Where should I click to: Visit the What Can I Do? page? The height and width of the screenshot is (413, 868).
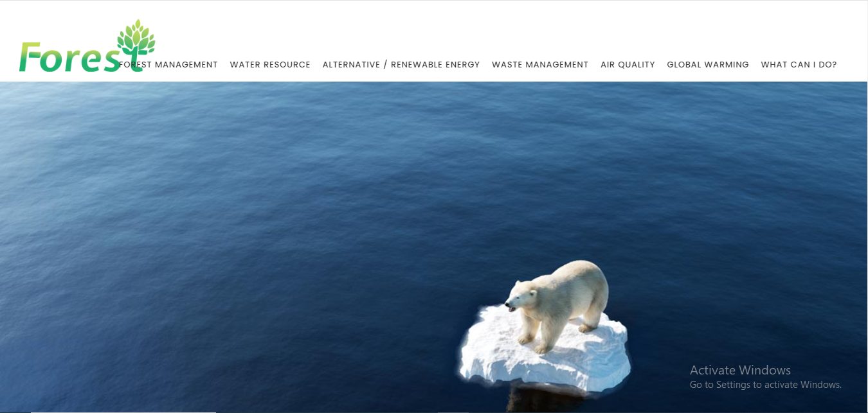point(799,65)
